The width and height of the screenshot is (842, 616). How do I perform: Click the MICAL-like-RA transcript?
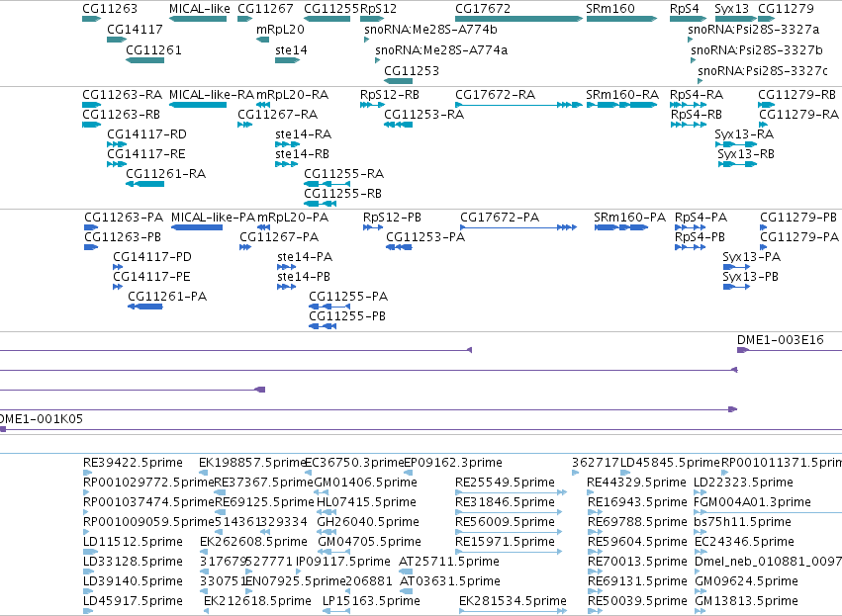coord(198,105)
